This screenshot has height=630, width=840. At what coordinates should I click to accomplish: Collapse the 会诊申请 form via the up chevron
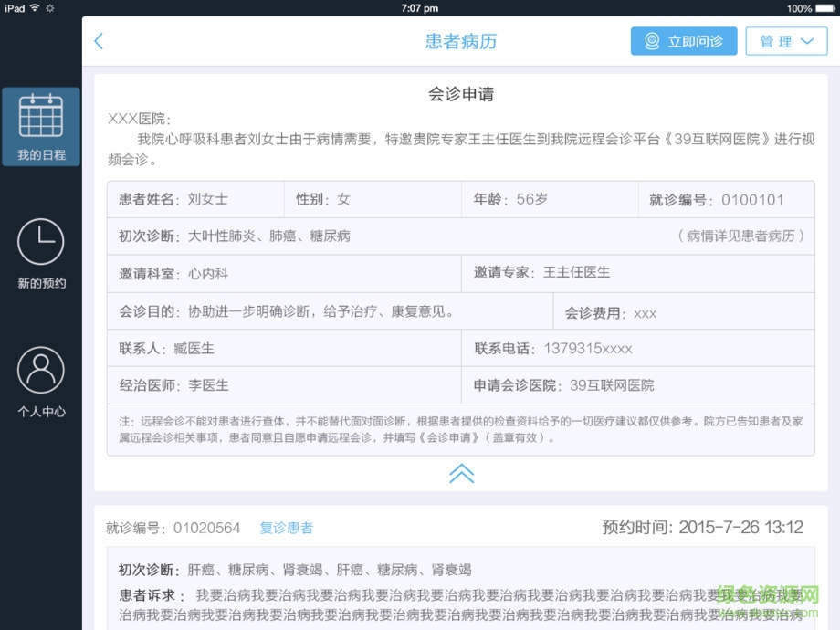[x=462, y=473]
